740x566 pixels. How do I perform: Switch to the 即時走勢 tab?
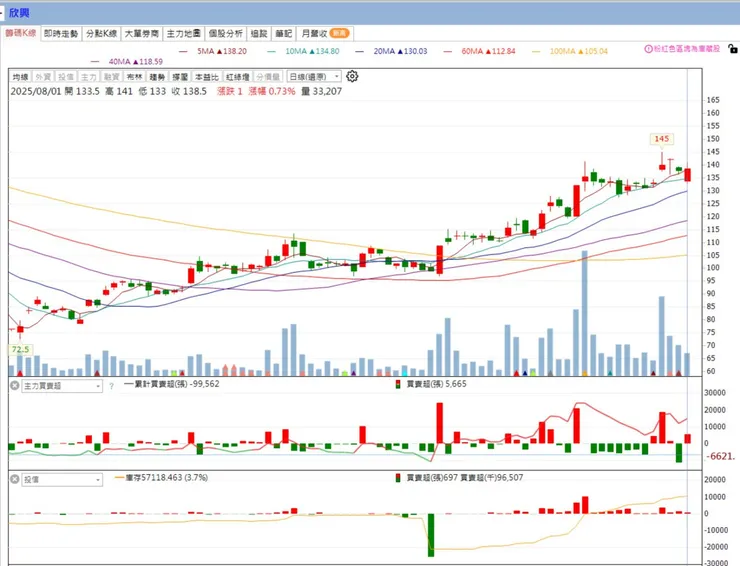coord(61,34)
